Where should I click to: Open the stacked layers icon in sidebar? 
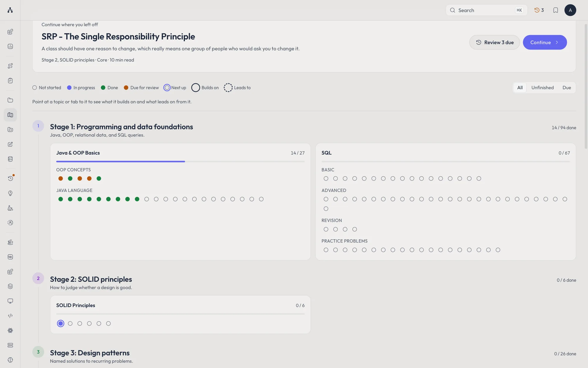coord(10,286)
